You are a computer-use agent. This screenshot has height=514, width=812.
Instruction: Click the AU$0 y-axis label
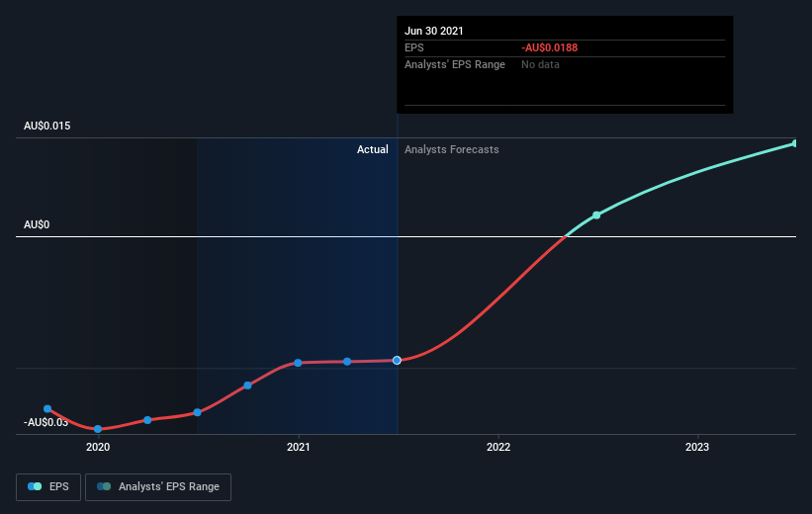coord(37,224)
